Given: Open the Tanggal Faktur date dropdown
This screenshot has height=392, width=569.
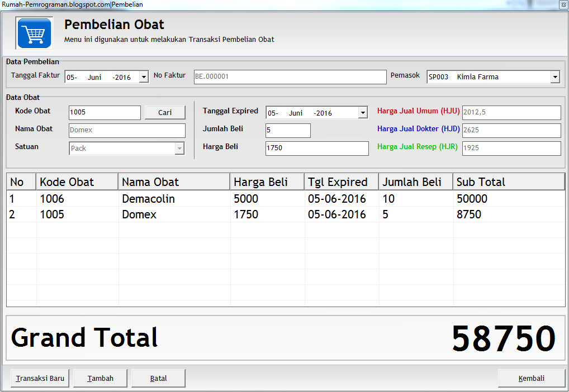Looking at the screenshot, I should pyautogui.click(x=144, y=77).
